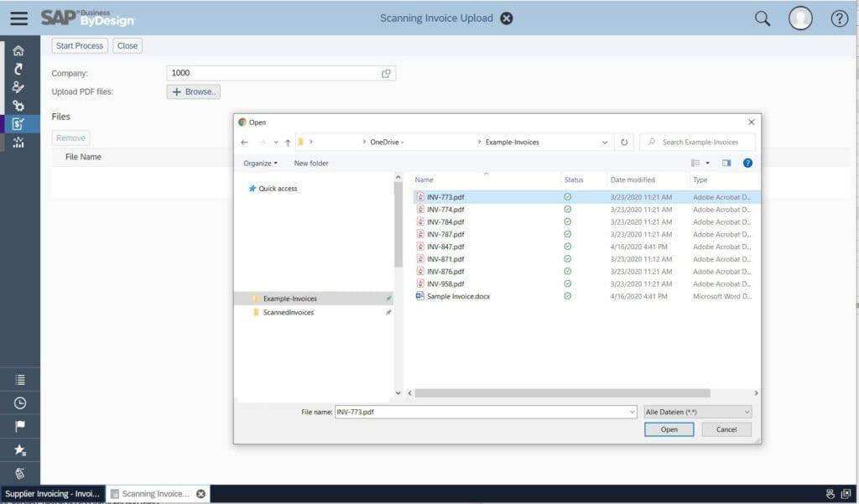Expand address bar history dropdown

[x=605, y=143]
